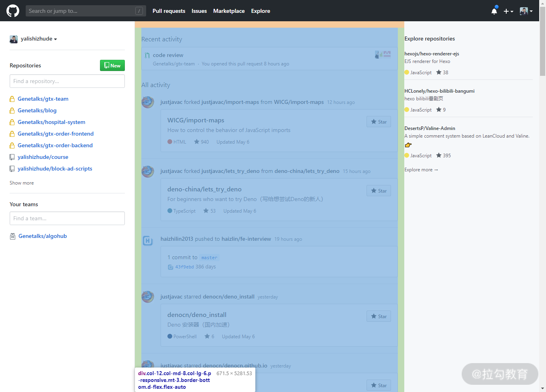Click lock icon beside Genetalks/blog
The height and width of the screenshot is (392, 546).
(12, 111)
